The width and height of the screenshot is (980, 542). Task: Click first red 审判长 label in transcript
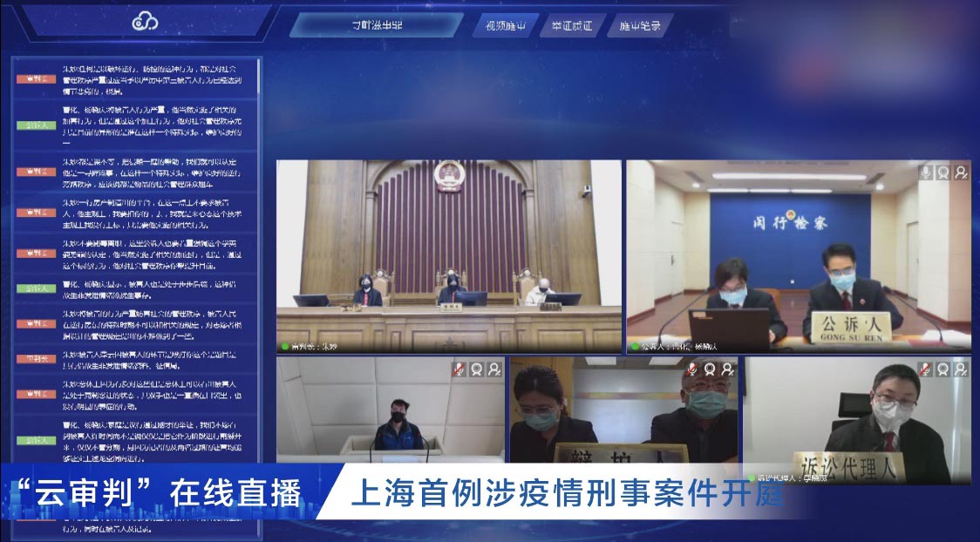(36, 79)
